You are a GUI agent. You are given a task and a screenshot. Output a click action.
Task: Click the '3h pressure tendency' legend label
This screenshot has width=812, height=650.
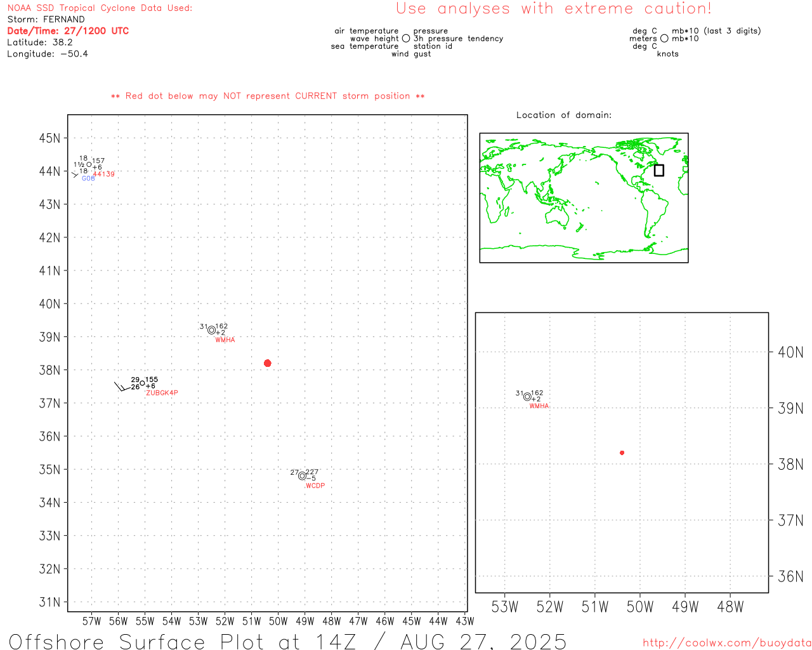coord(459,39)
